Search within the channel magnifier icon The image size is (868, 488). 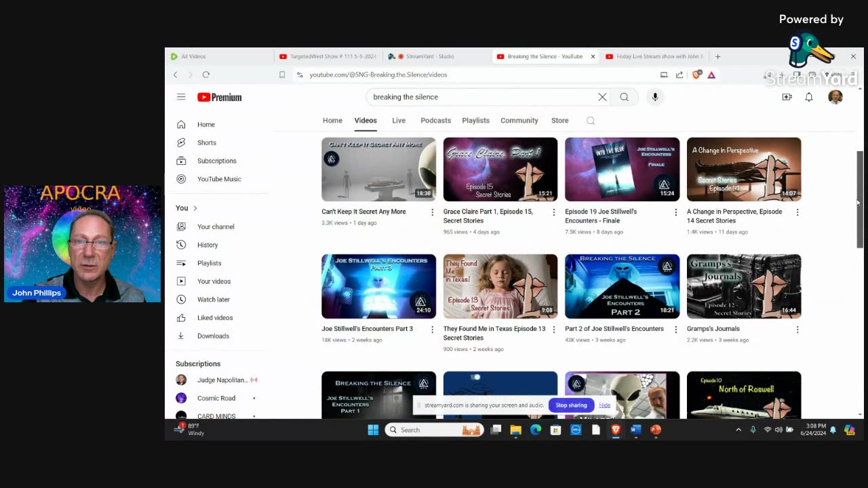(591, 121)
